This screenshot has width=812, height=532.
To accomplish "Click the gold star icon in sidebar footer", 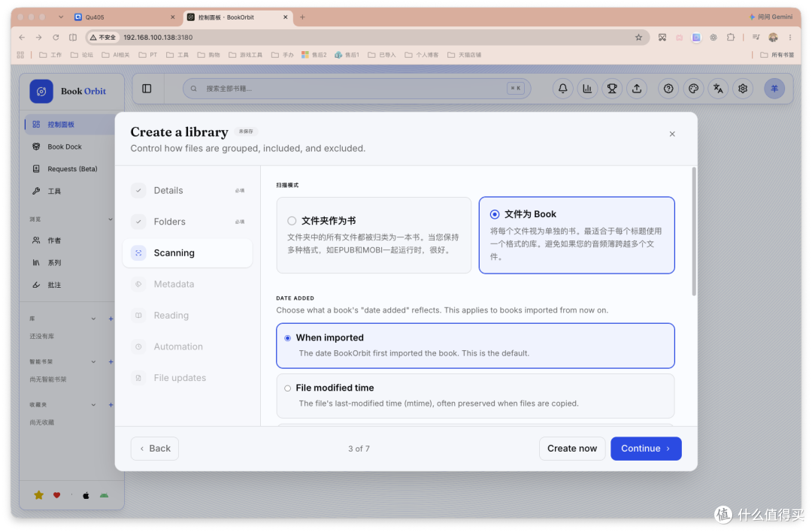I will coord(39,495).
